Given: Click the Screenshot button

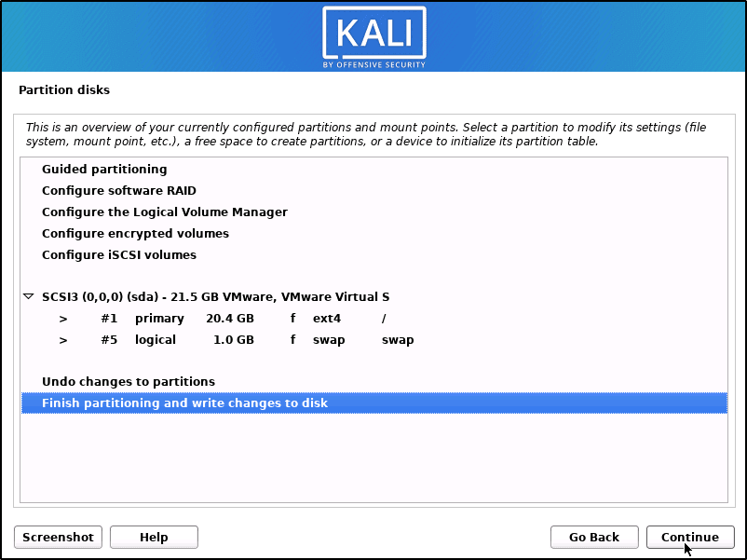Looking at the screenshot, I should pyautogui.click(x=58, y=537).
